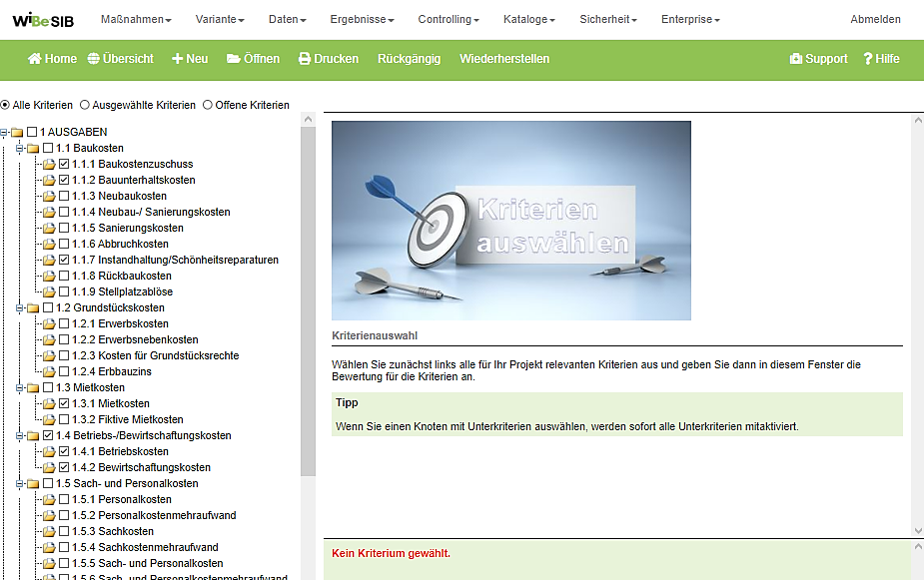This screenshot has height=580, width=924.
Task: Open the Kataloge menu
Action: (x=528, y=19)
